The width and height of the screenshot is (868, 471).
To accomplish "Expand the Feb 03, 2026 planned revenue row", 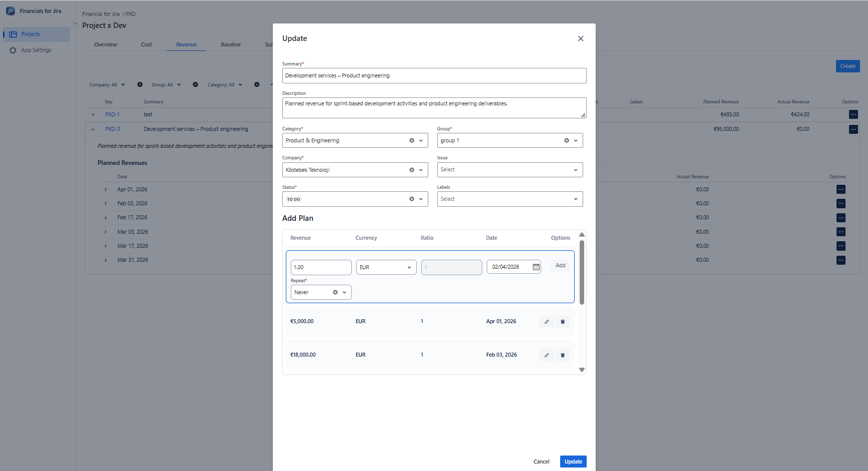I will click(105, 204).
